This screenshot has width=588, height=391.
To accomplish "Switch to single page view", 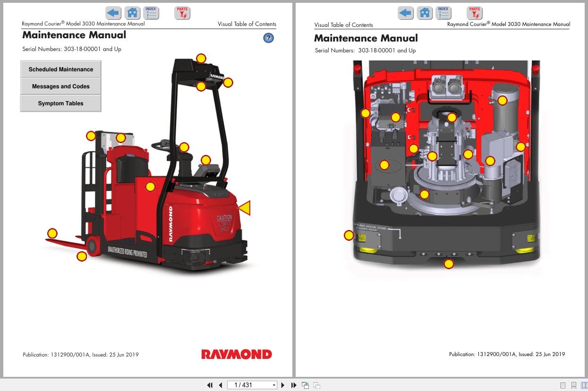I will [x=562, y=385].
